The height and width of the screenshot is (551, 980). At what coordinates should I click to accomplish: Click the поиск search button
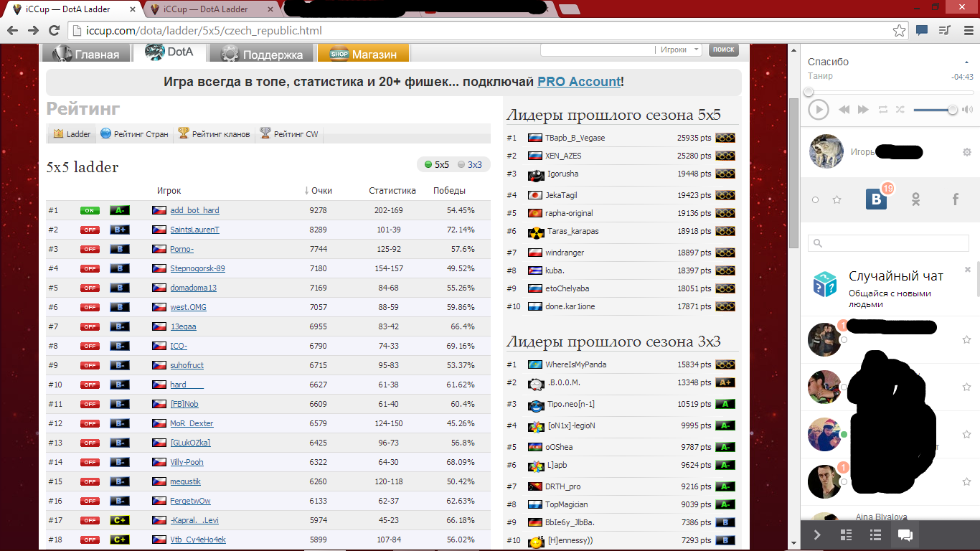coord(723,50)
